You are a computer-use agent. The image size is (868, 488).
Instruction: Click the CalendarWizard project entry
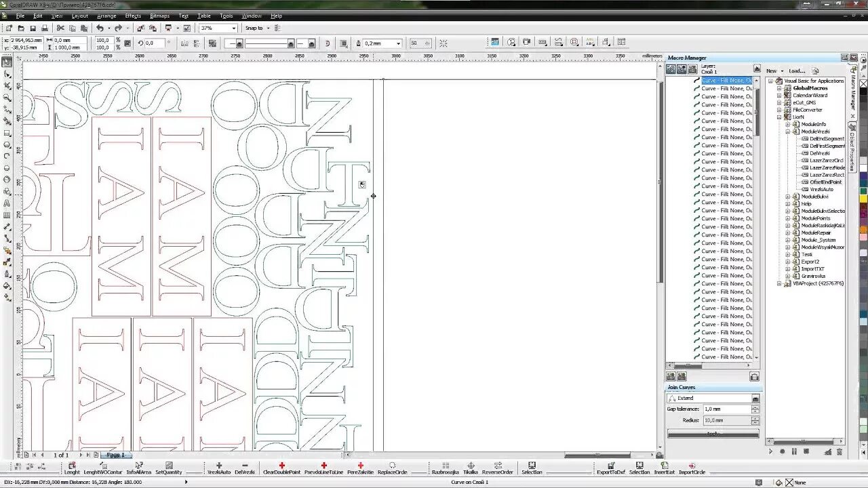(x=810, y=96)
